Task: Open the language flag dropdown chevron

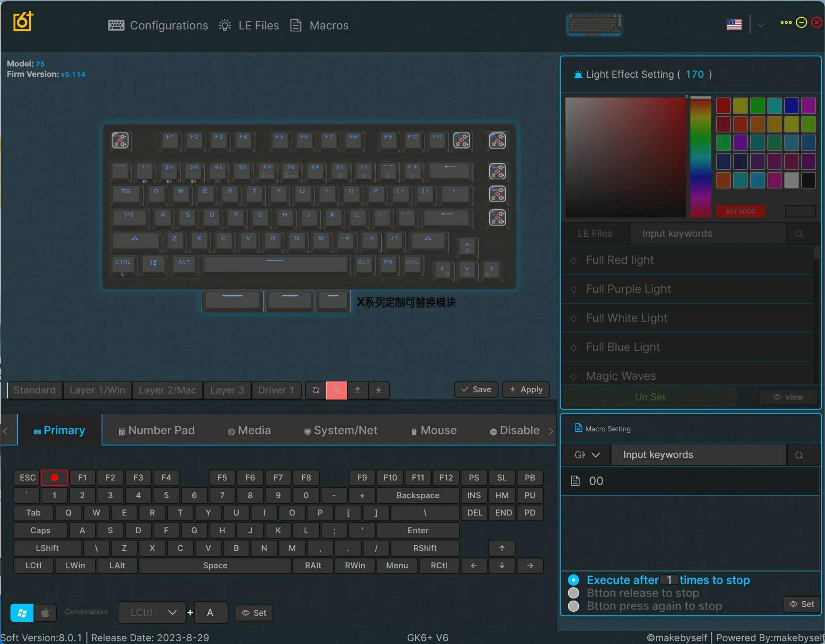Action: coord(761,25)
